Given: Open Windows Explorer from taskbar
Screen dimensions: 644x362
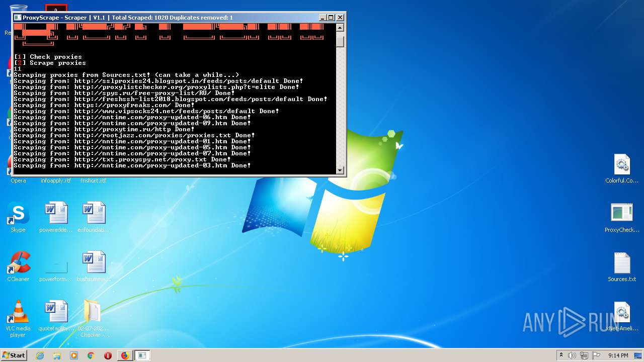Looking at the screenshot, I should point(57,355).
